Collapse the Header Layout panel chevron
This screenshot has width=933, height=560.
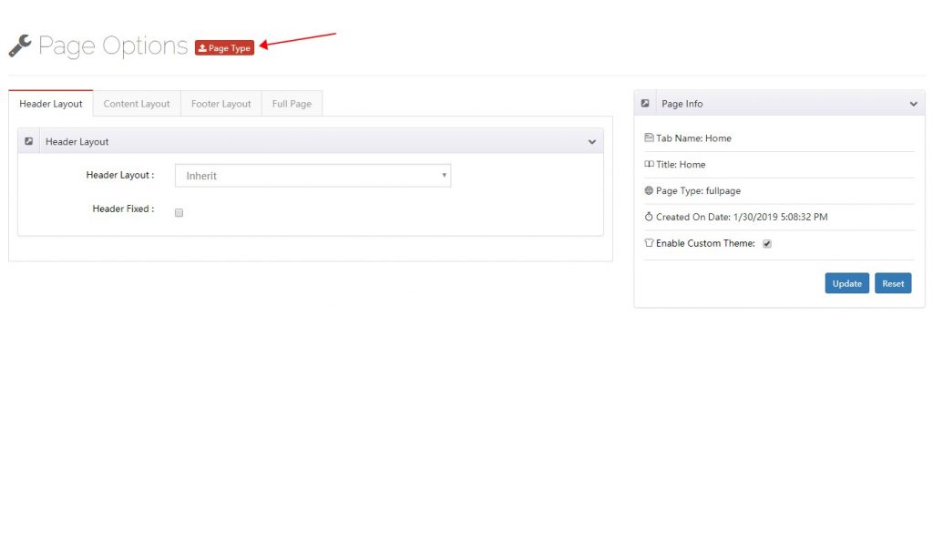(x=592, y=142)
